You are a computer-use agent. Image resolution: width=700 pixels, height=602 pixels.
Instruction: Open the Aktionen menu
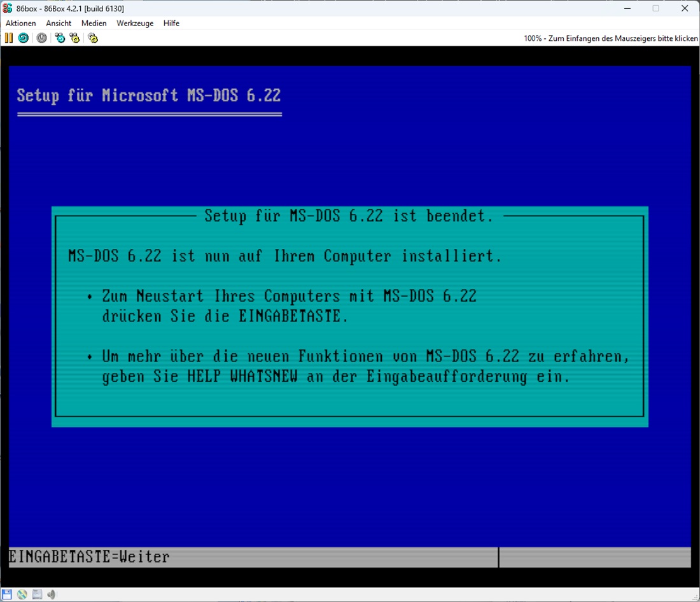click(x=21, y=24)
